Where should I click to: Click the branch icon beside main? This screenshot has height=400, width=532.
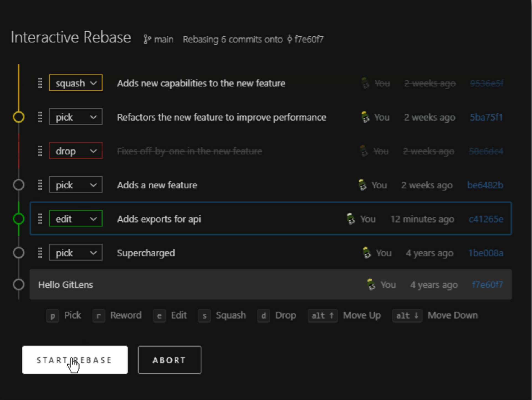click(147, 39)
